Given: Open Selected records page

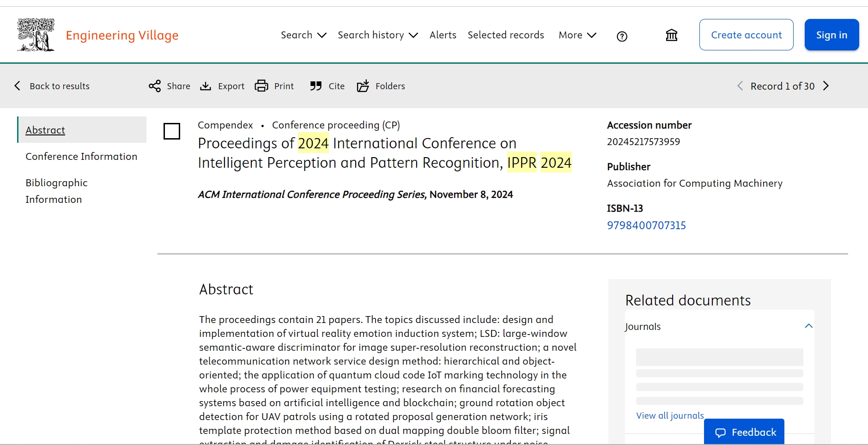Looking at the screenshot, I should click(x=506, y=35).
